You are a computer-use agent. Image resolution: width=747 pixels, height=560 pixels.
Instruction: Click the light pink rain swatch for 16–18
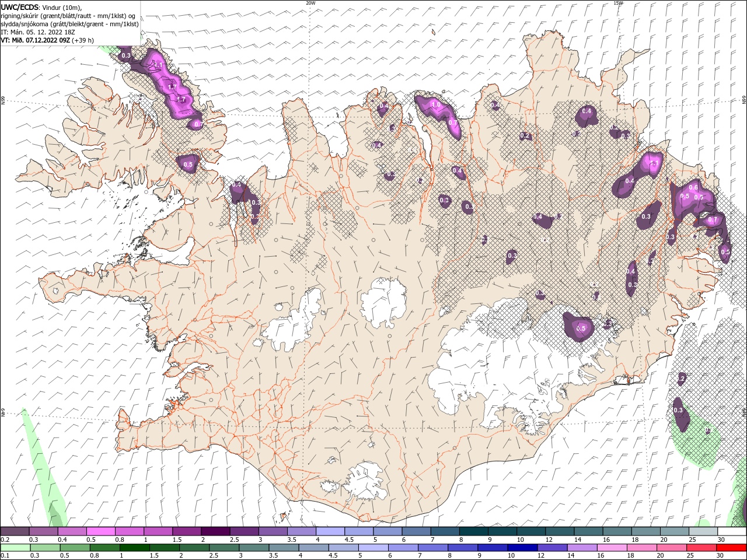click(x=612, y=548)
